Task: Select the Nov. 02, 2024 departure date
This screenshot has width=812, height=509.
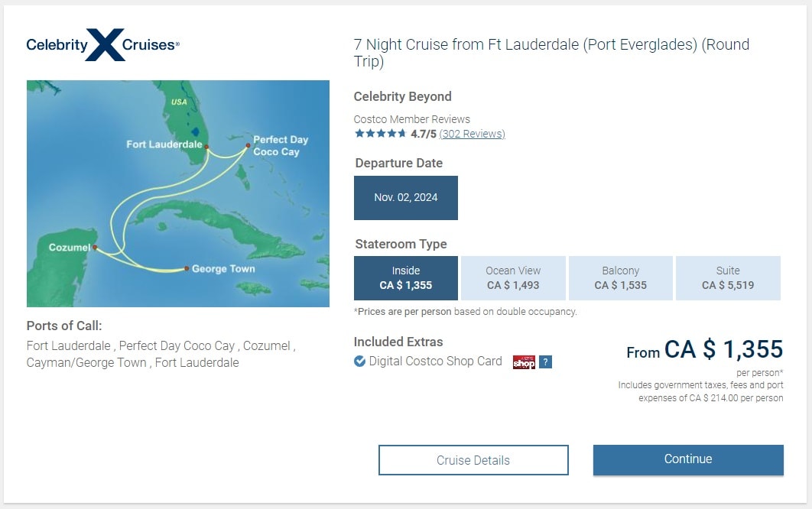Action: pos(406,198)
